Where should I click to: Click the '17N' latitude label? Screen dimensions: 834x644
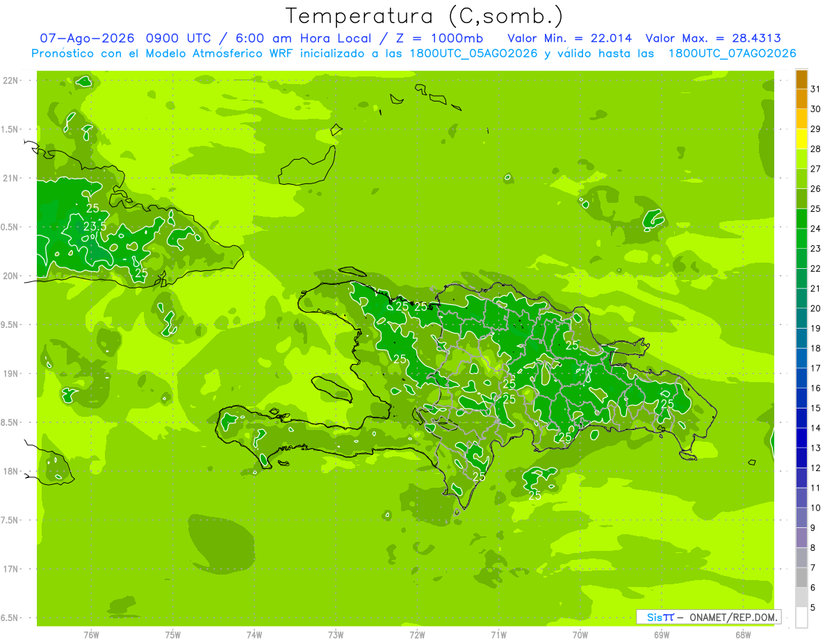pos(10,569)
